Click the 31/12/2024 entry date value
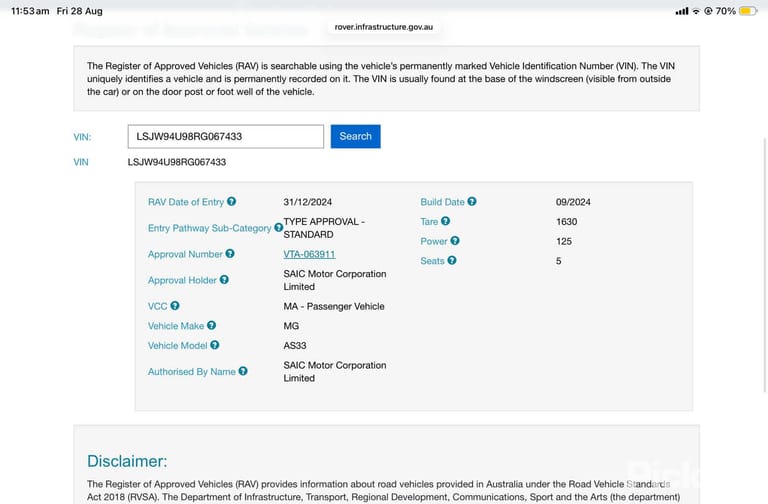Screen dimensions: 768x504 [308, 202]
